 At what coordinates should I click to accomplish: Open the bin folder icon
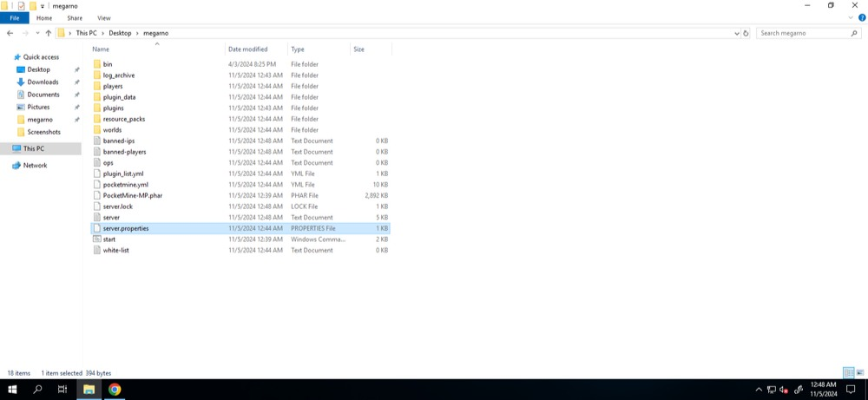click(97, 64)
